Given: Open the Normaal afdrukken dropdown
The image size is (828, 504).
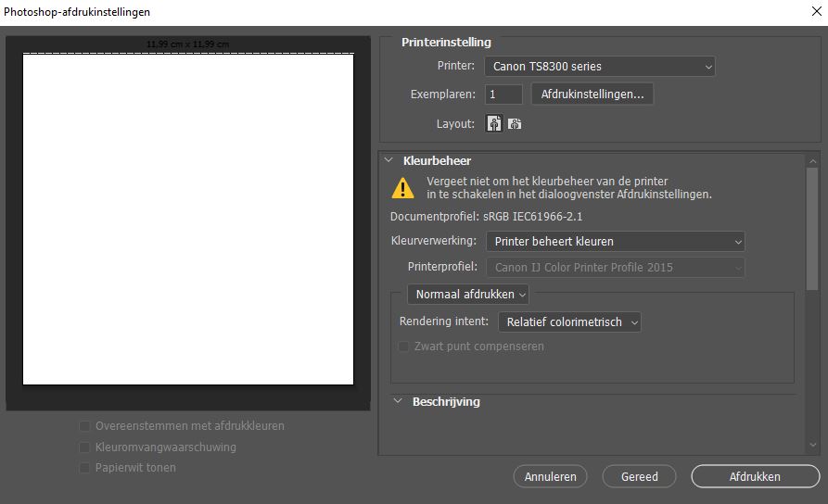Looking at the screenshot, I should (x=468, y=295).
